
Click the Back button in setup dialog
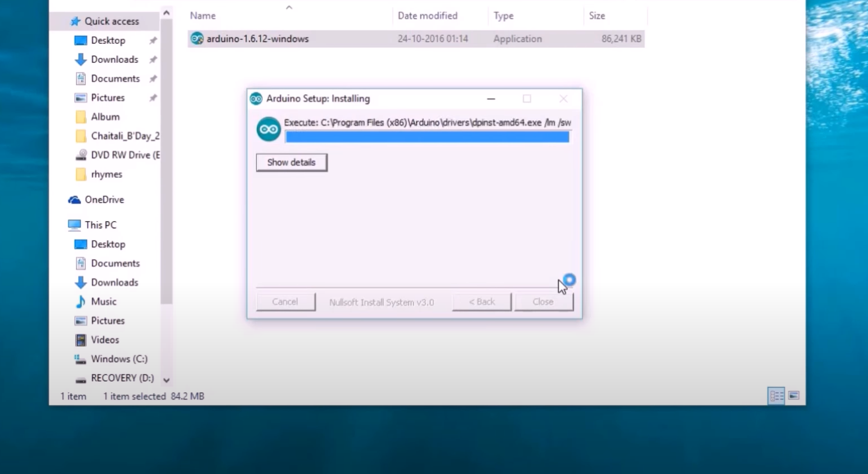[481, 302]
